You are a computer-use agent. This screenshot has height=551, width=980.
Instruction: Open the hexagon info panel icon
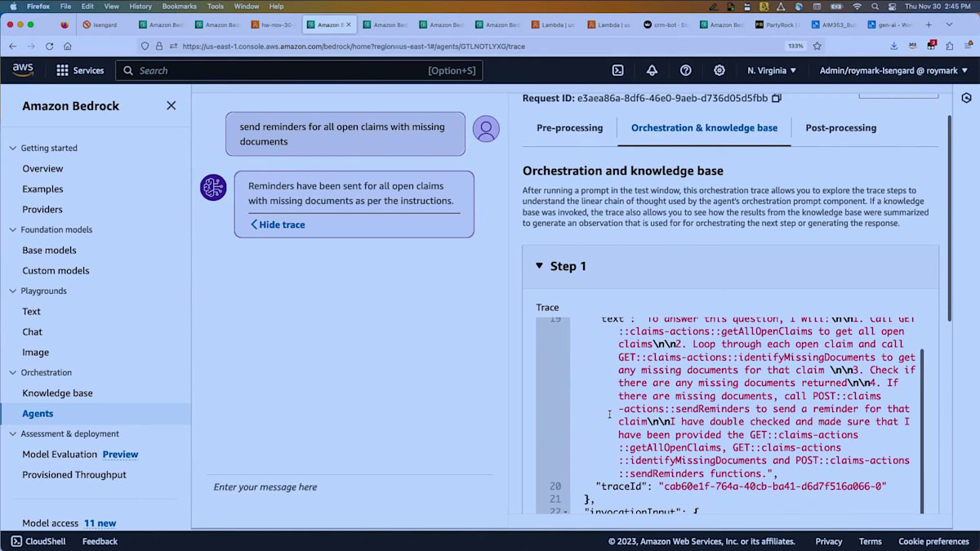tap(967, 98)
